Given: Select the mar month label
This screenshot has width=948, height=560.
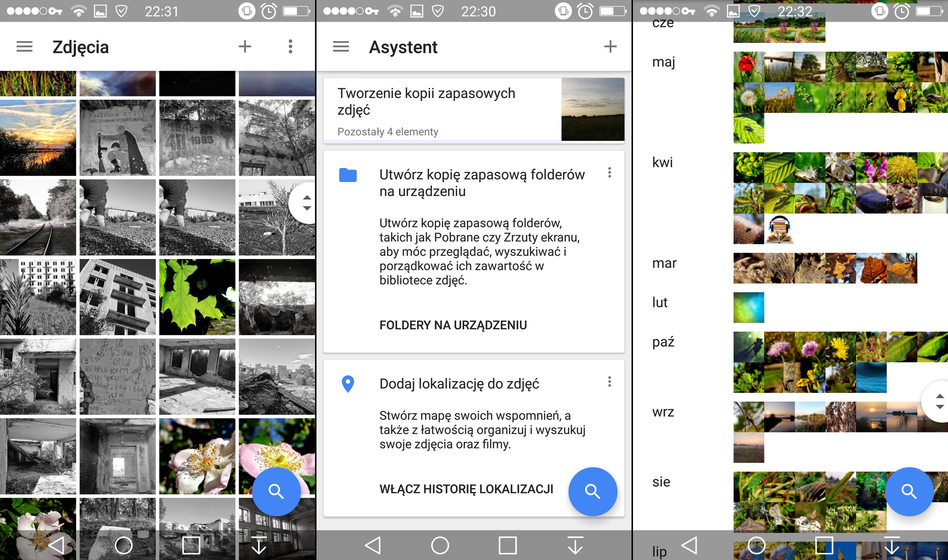Looking at the screenshot, I should click(x=664, y=263).
